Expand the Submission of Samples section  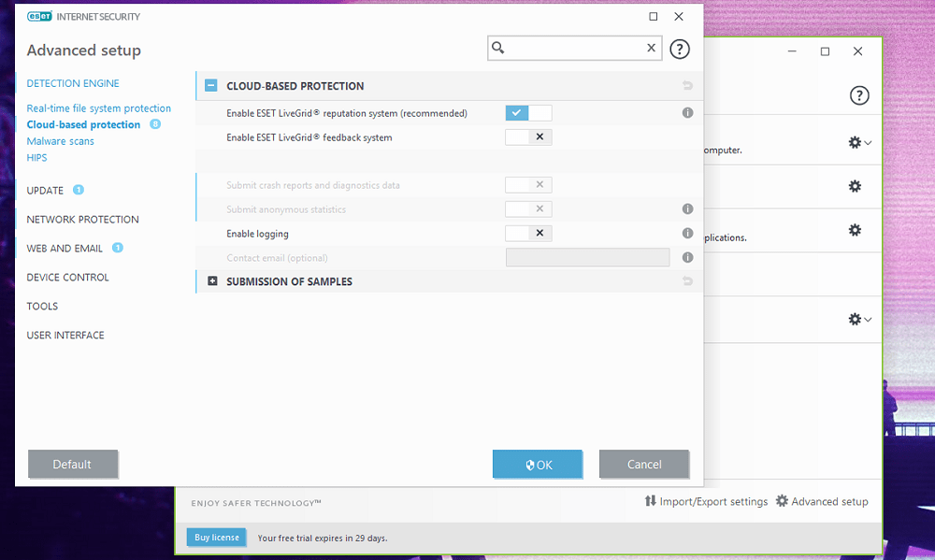pyautogui.click(x=212, y=280)
